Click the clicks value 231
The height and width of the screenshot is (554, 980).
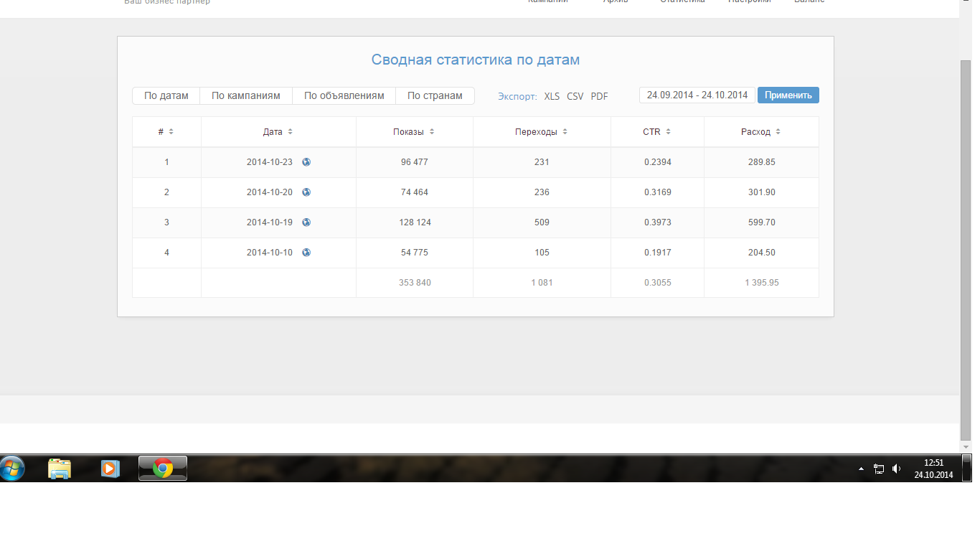pos(542,162)
